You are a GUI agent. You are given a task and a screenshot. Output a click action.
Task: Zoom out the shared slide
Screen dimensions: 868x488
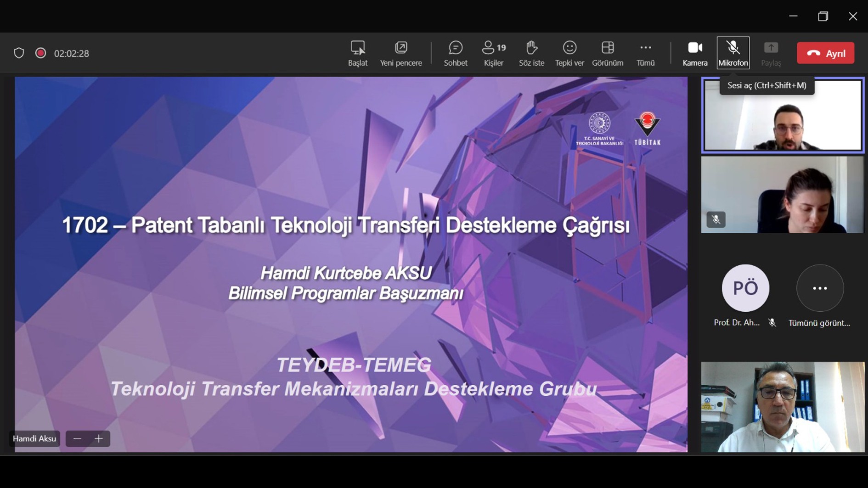pos(77,438)
